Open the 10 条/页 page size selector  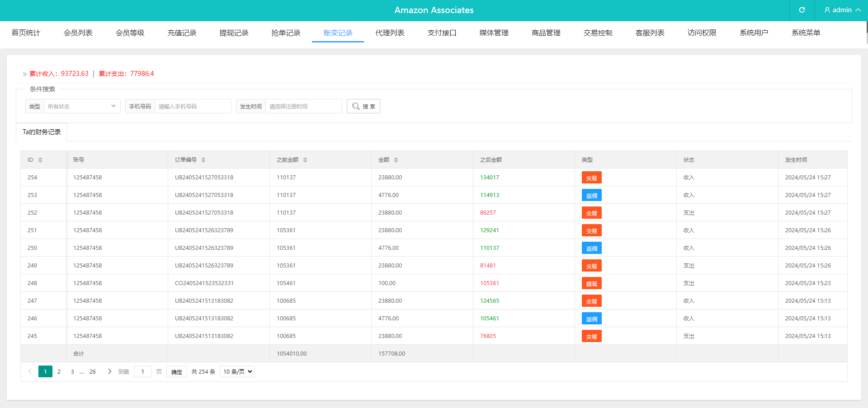[x=237, y=371]
